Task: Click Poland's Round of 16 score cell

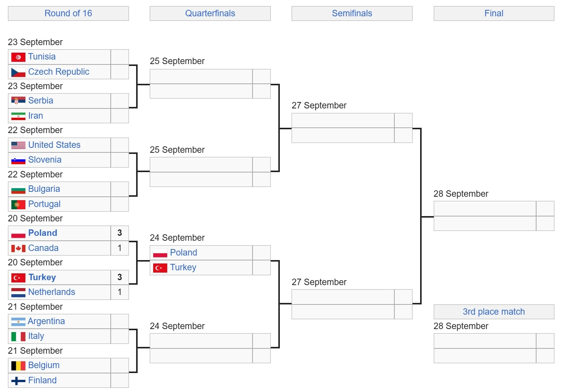Action: (119, 233)
